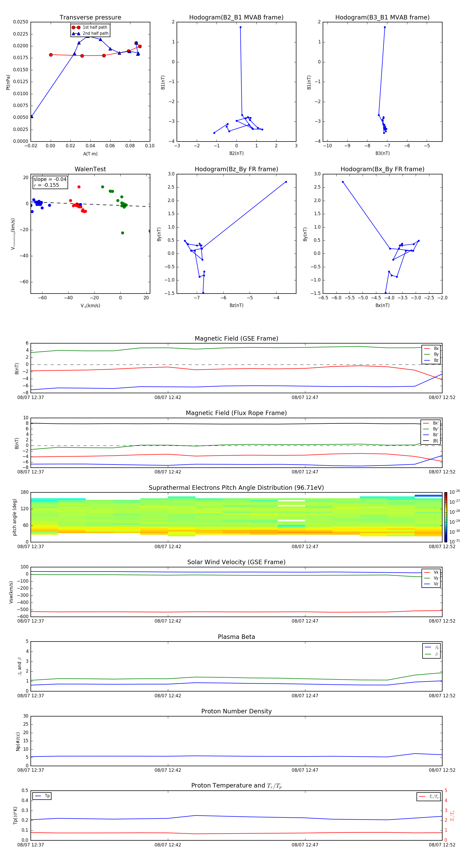Click the 'Proton Number Density' title
The image size is (473, 868).
pyautogui.click(x=236, y=711)
